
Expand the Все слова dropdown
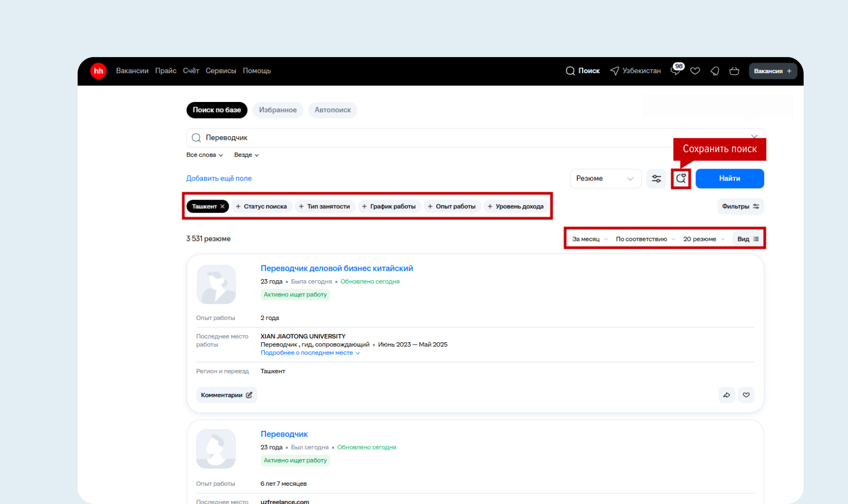(205, 155)
